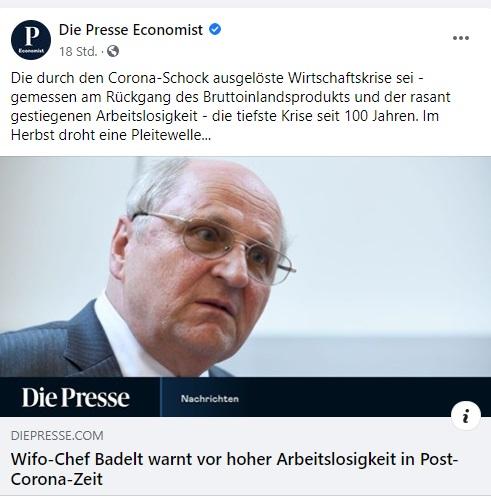The width and height of the screenshot is (491, 497).
Task: Click the DIEPRESSE.COM source domain
Action: click(x=57, y=436)
